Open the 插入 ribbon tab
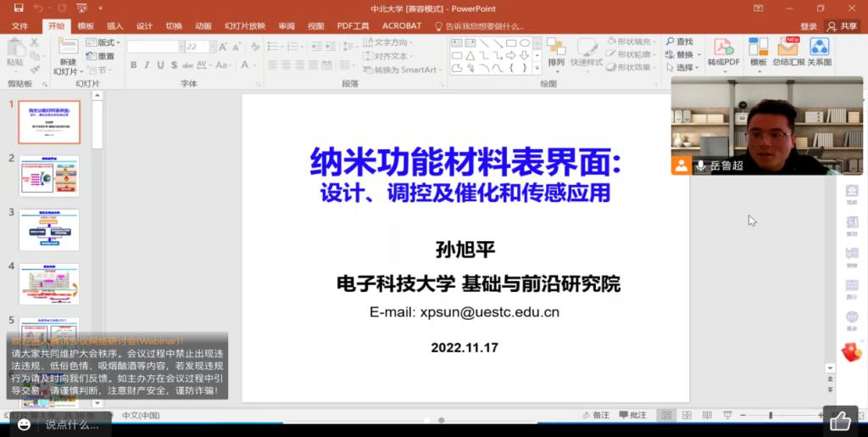This screenshot has height=437, width=868. click(x=114, y=26)
